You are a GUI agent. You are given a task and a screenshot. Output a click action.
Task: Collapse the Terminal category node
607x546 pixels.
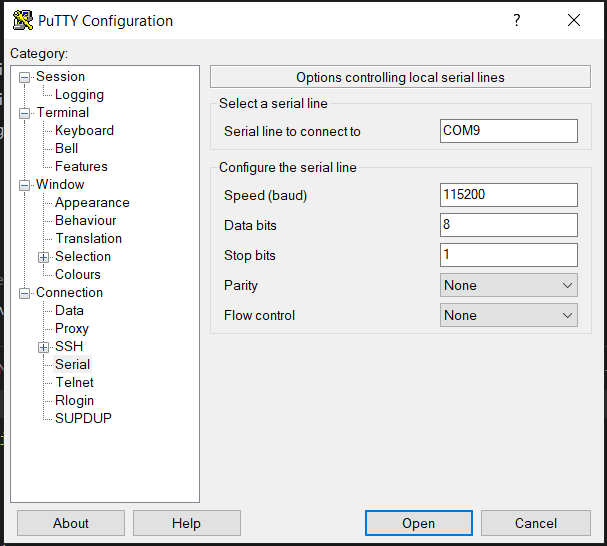tap(25, 113)
